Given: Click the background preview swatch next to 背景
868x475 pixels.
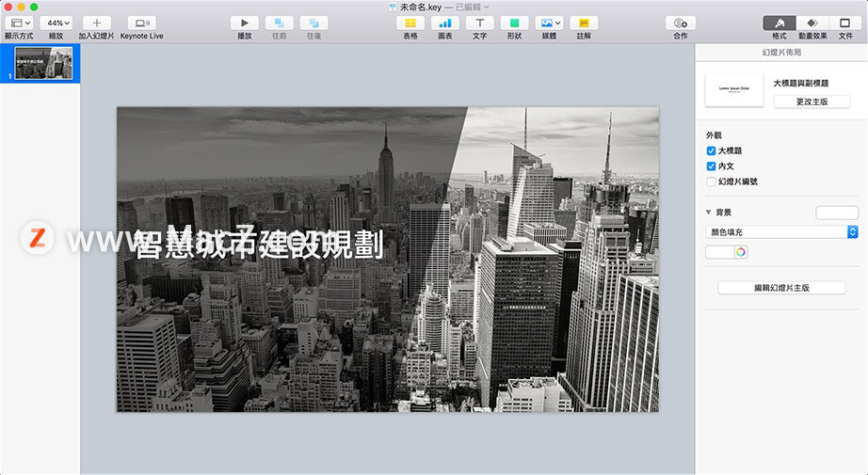Looking at the screenshot, I should (x=836, y=213).
